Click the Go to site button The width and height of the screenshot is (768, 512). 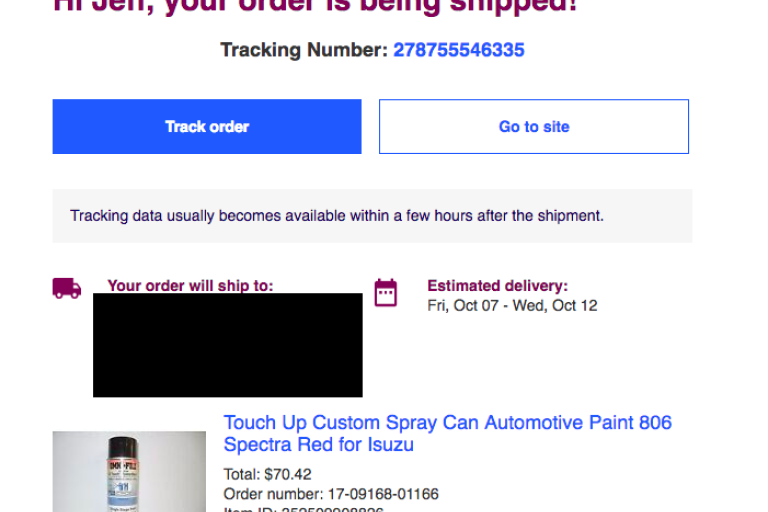(533, 127)
